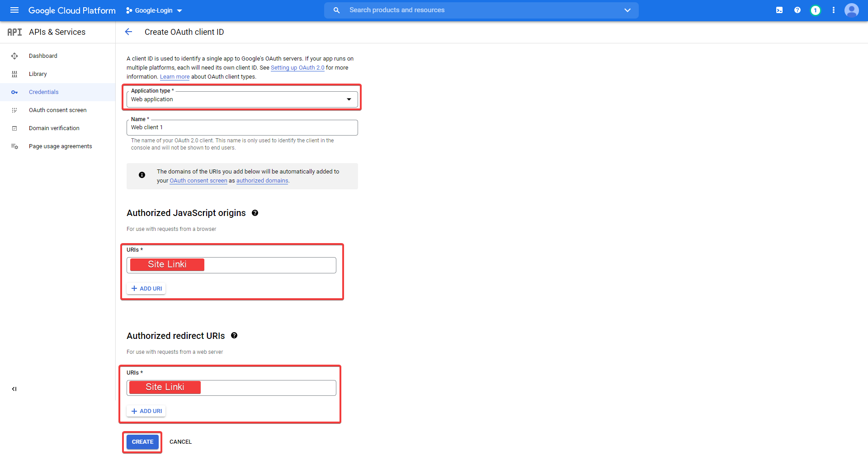Add URI under Authorized redirect URIs
Viewport: 868px width, 460px height.
(146, 411)
